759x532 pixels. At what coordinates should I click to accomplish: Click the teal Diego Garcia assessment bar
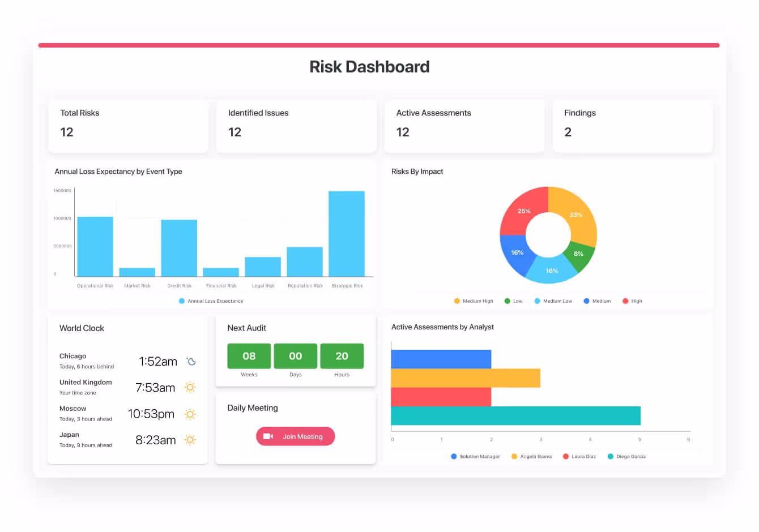(x=515, y=415)
